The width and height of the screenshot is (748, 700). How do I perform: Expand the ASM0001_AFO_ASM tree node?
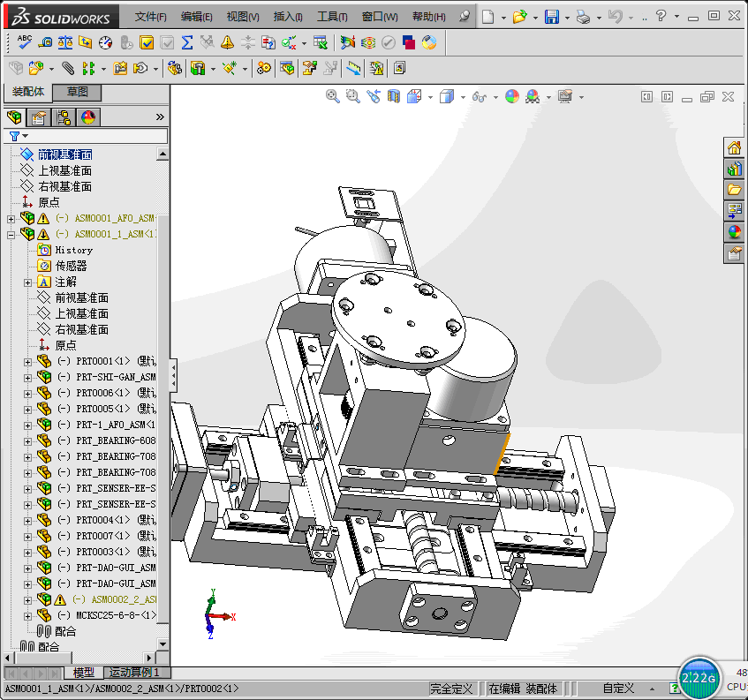(x=11, y=219)
